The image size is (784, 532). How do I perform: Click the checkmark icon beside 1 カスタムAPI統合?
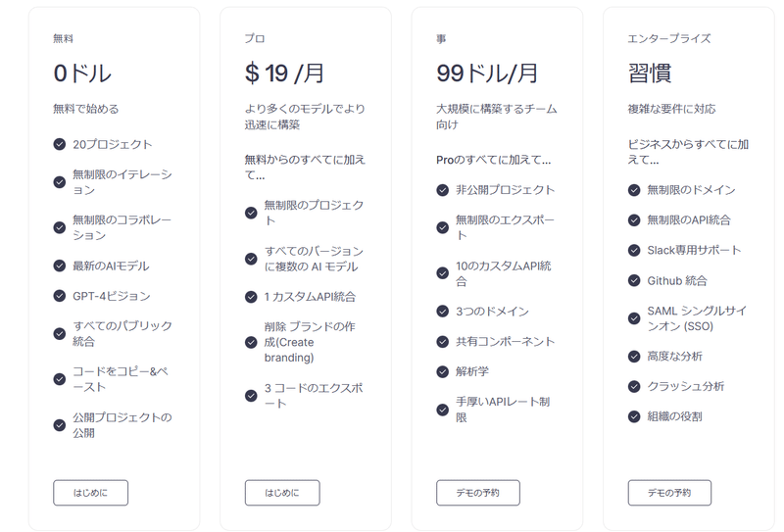click(x=251, y=297)
